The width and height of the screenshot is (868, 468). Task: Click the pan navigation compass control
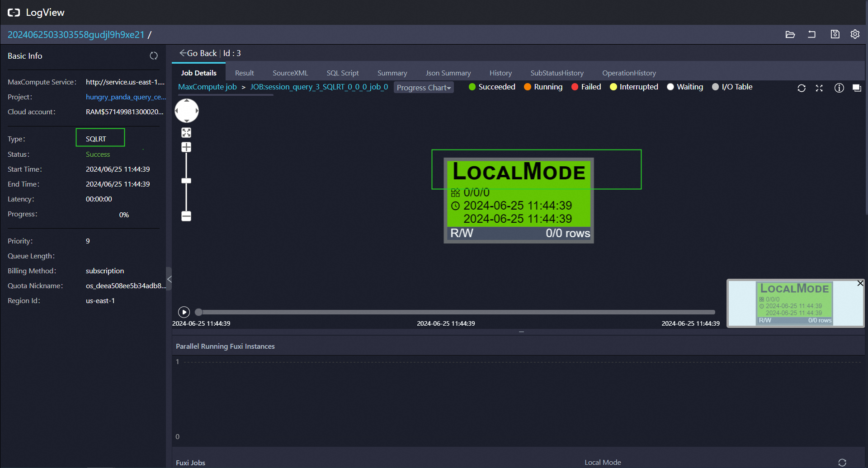tap(187, 111)
